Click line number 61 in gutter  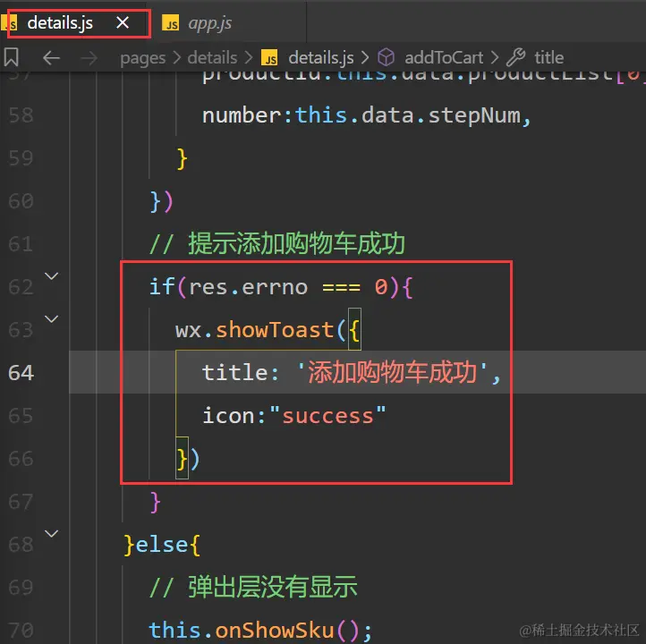pyautogui.click(x=21, y=244)
